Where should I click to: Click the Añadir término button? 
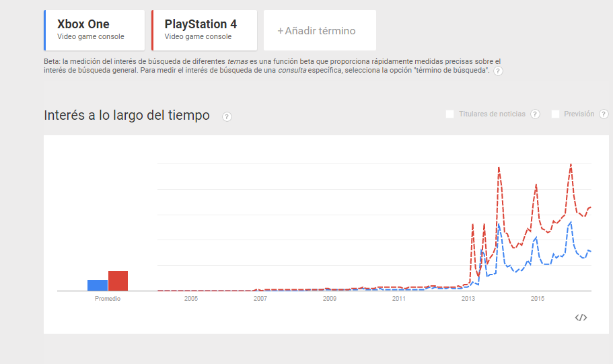click(x=316, y=30)
